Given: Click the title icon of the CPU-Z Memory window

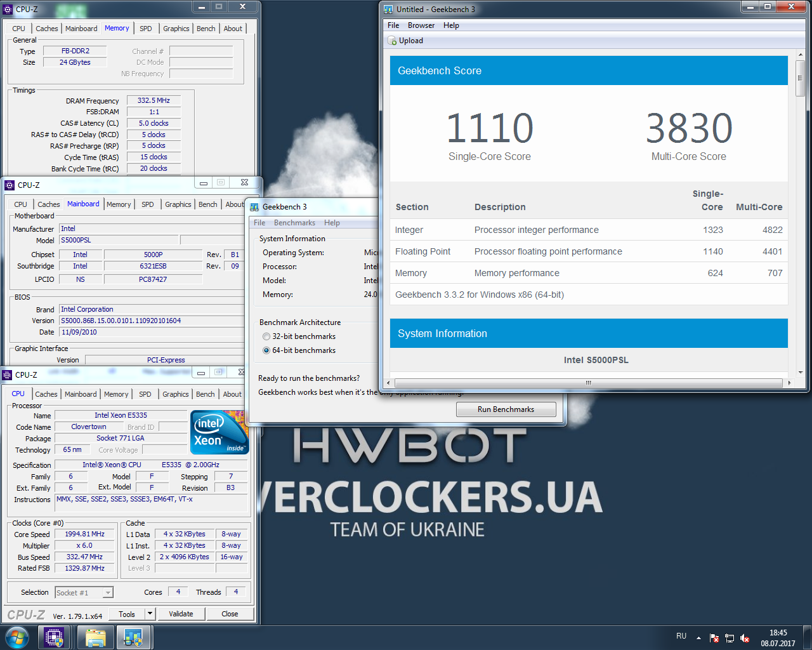Looking at the screenshot, I should click(8, 10).
